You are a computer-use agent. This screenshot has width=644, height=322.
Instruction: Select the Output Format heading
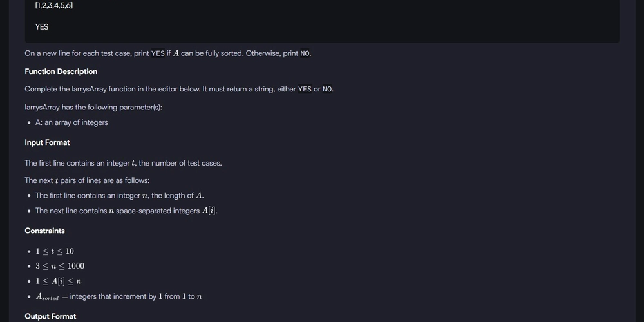click(x=50, y=316)
